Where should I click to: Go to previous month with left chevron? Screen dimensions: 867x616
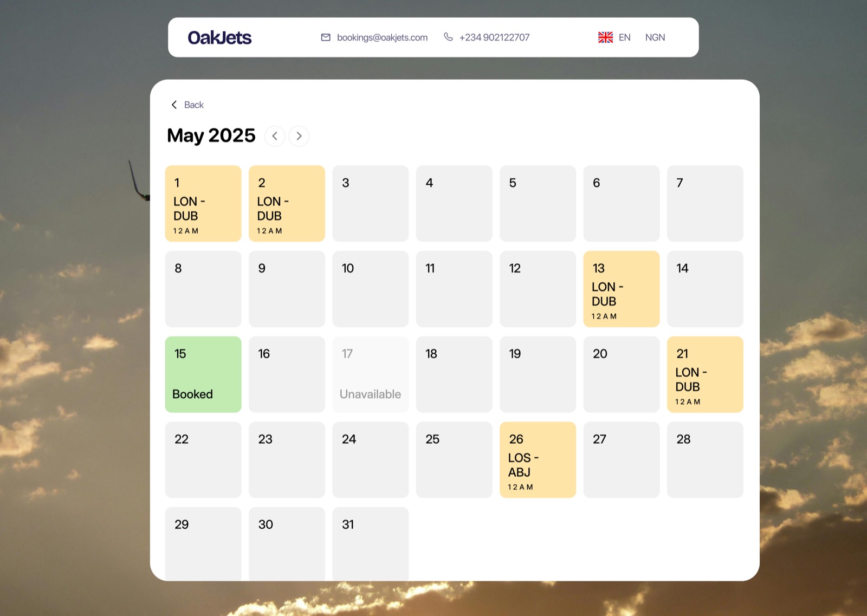tap(275, 136)
